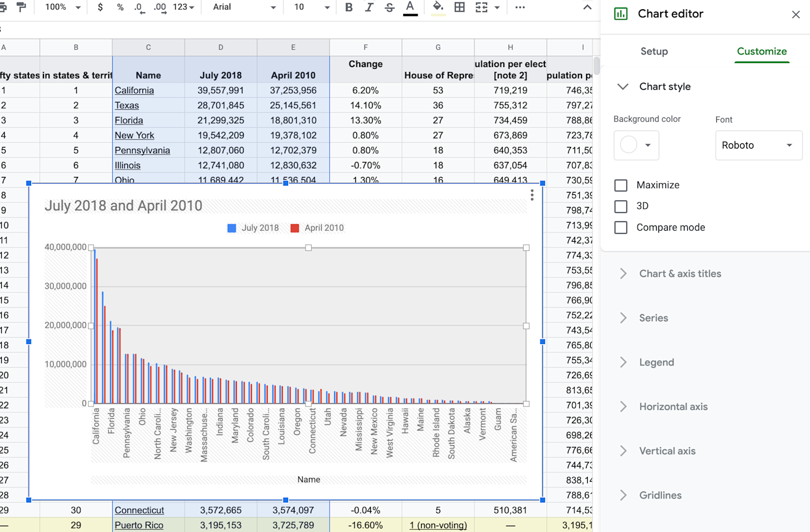The image size is (810, 532).
Task: Expand the Legend section
Action: point(656,363)
